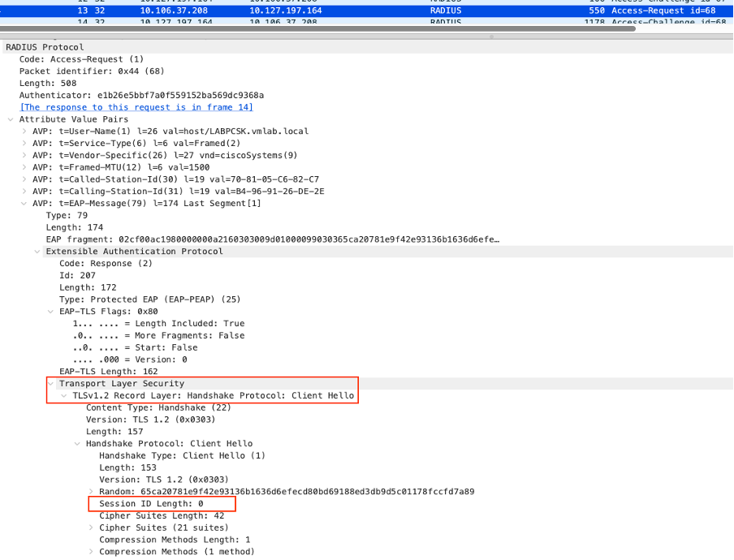Select the Length: 153 line
The height and width of the screenshot is (560, 734).
tap(127, 467)
